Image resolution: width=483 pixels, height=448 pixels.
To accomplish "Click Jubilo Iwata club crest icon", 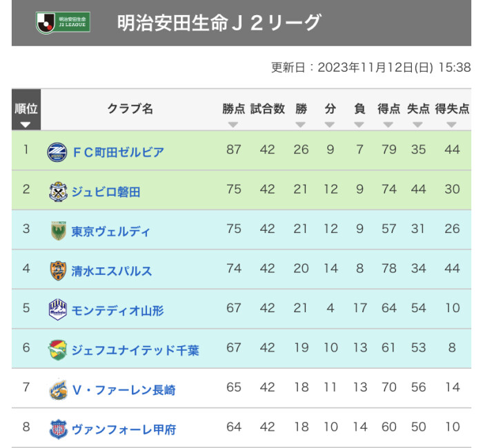I will pos(57,191).
